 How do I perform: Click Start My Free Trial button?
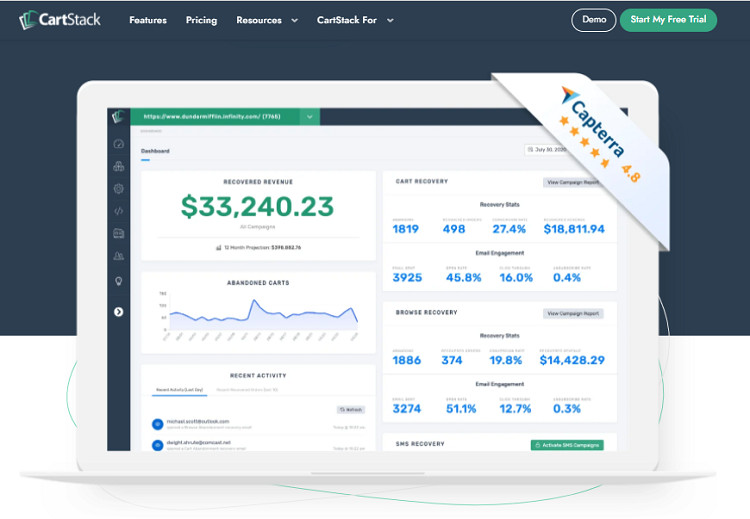tap(668, 20)
